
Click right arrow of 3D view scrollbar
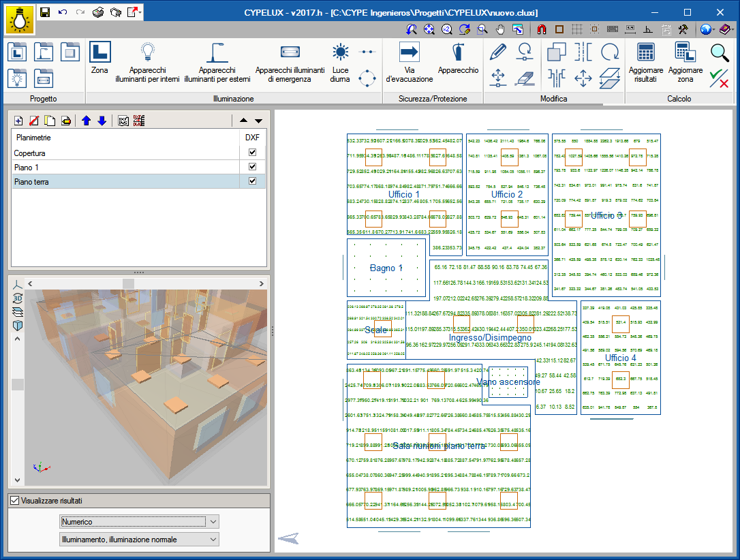[x=262, y=283]
